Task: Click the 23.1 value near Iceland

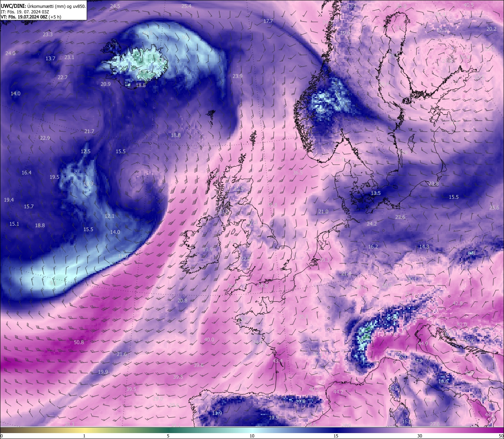Action: click(69, 57)
